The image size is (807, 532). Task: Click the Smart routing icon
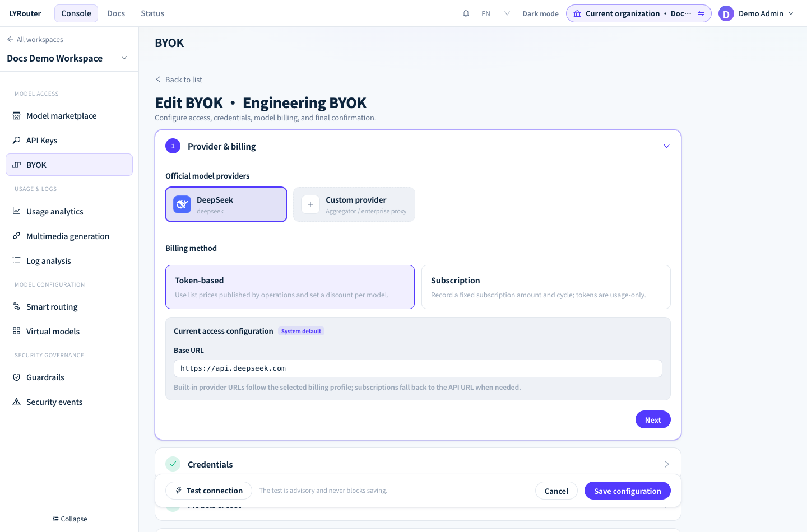click(x=17, y=307)
